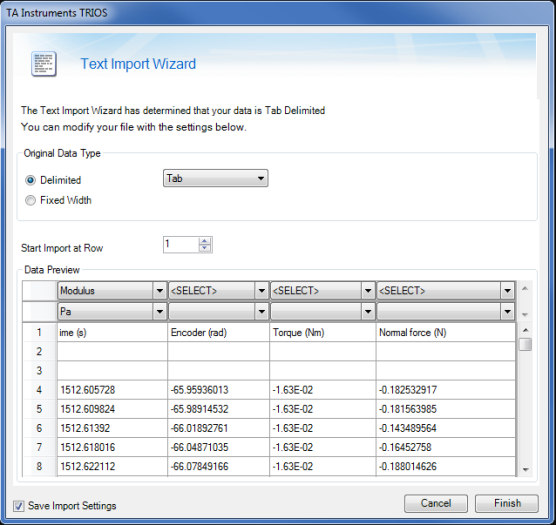Toggle the Save Import Settings checkbox
Screen dimensions: 556x525
point(19,506)
